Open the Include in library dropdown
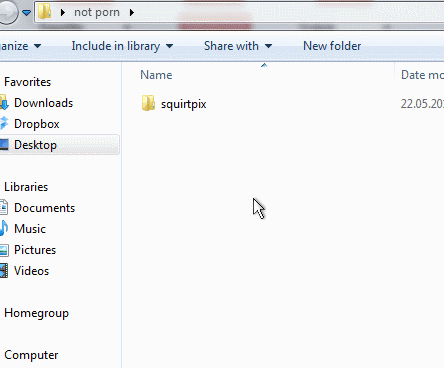The height and width of the screenshot is (368, 444). 122,46
